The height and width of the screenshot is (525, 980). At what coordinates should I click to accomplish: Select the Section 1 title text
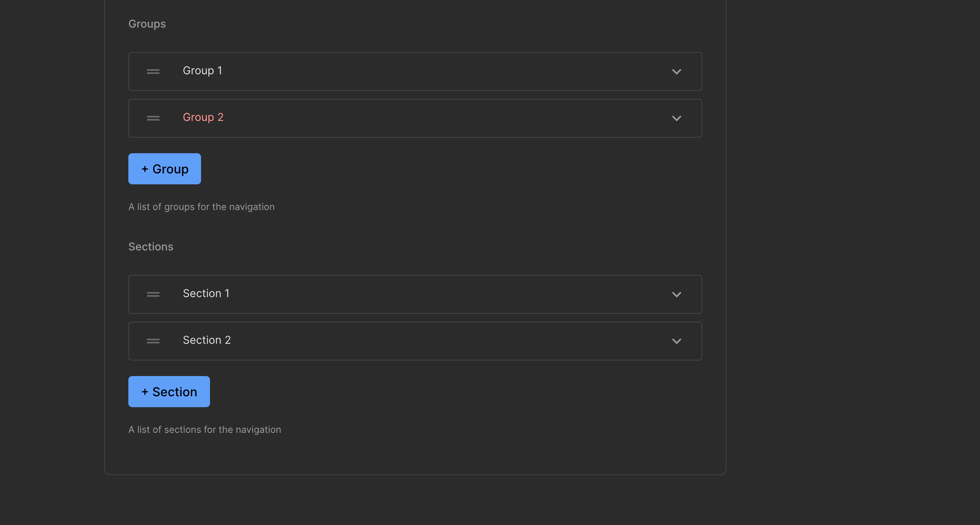(206, 294)
